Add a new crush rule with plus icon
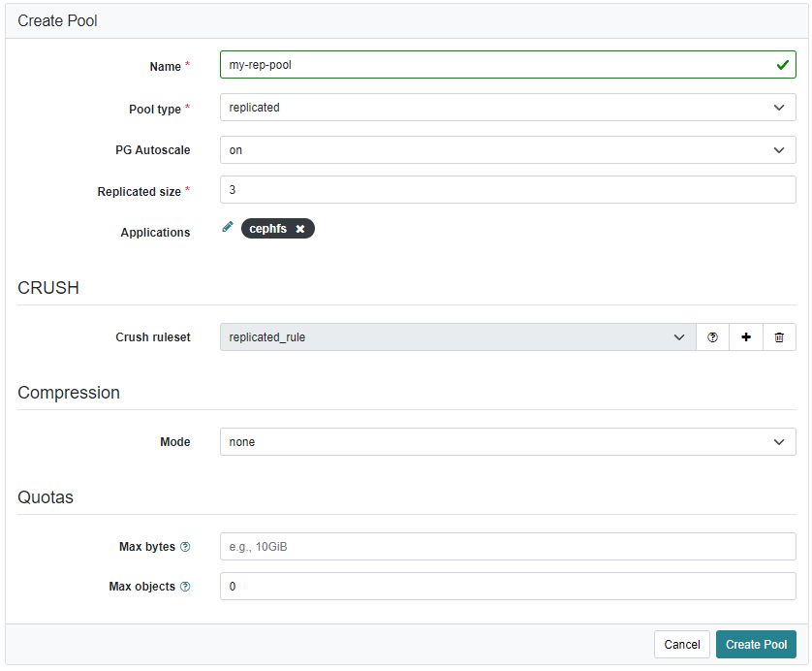The height and width of the screenshot is (671, 812). pos(746,337)
